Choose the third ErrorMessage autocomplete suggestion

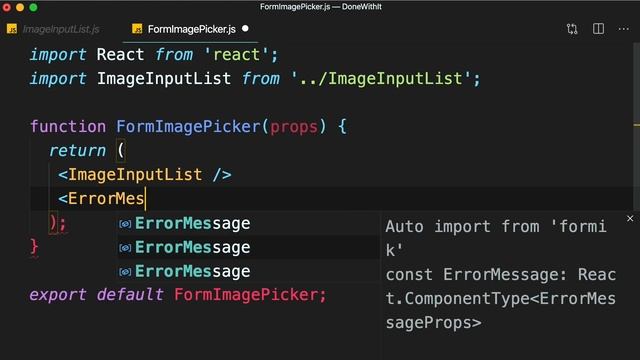click(x=248, y=272)
